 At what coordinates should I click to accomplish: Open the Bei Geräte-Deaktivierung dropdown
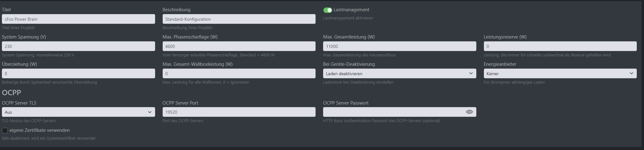pos(400,74)
